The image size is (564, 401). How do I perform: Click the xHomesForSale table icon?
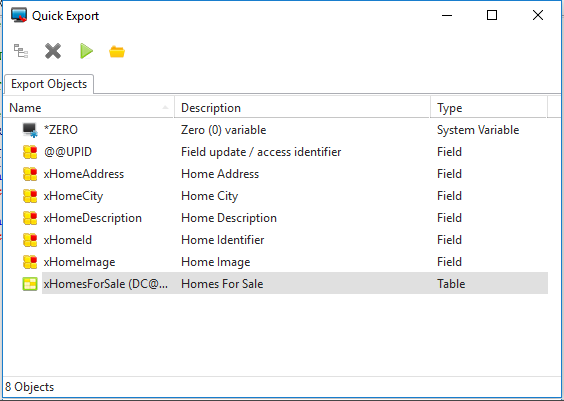(x=30, y=284)
